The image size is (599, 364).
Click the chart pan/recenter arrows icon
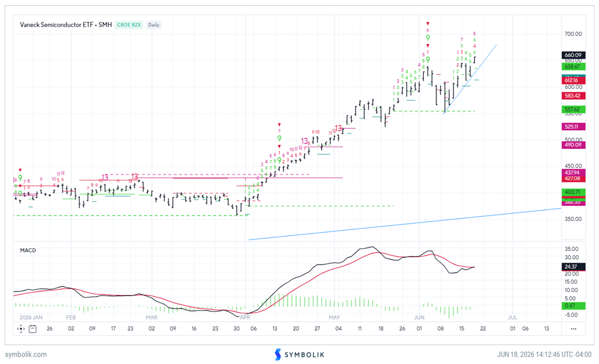coord(21,329)
